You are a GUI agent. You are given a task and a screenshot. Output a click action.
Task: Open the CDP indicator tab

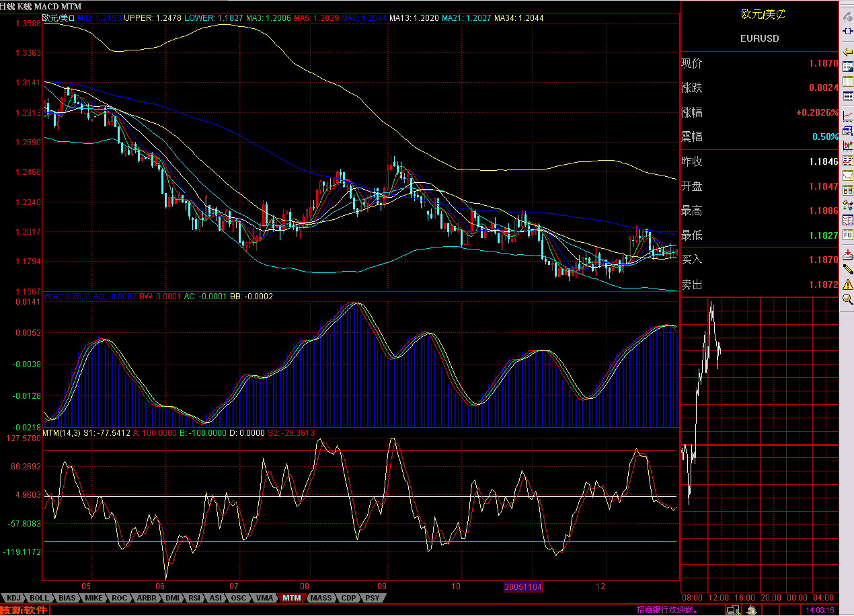tap(349, 597)
